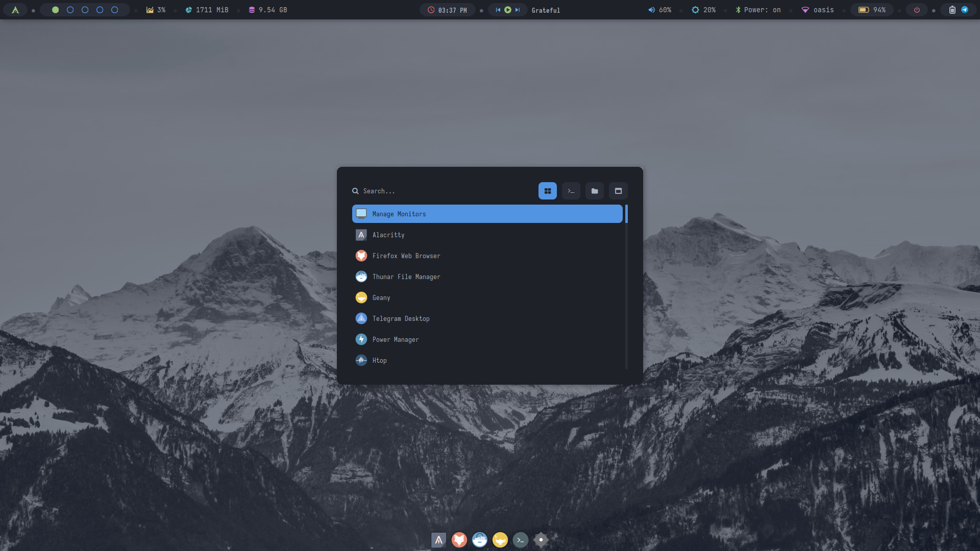Screen dimensions: 980x551
Task: Switch launcher to file browser mode
Action: pos(595,191)
